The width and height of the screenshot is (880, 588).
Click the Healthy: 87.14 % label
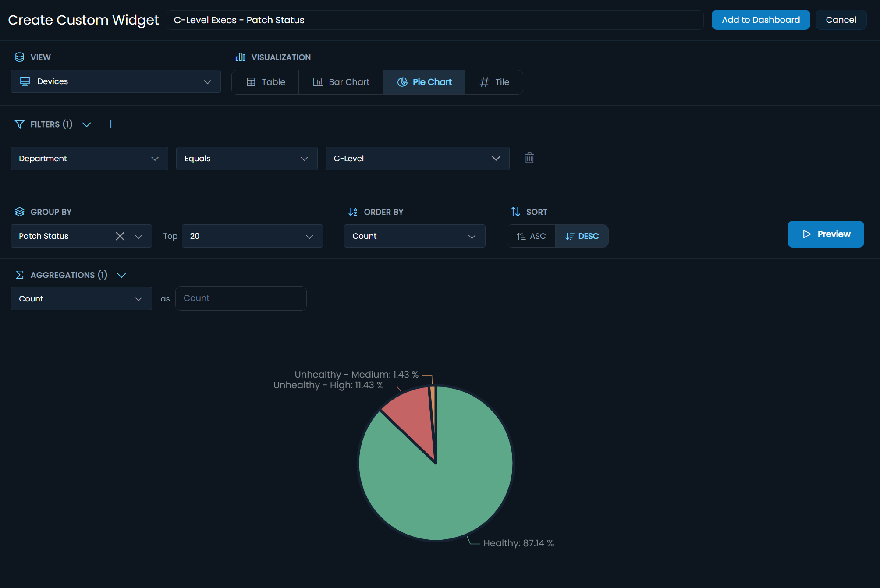[x=518, y=543]
